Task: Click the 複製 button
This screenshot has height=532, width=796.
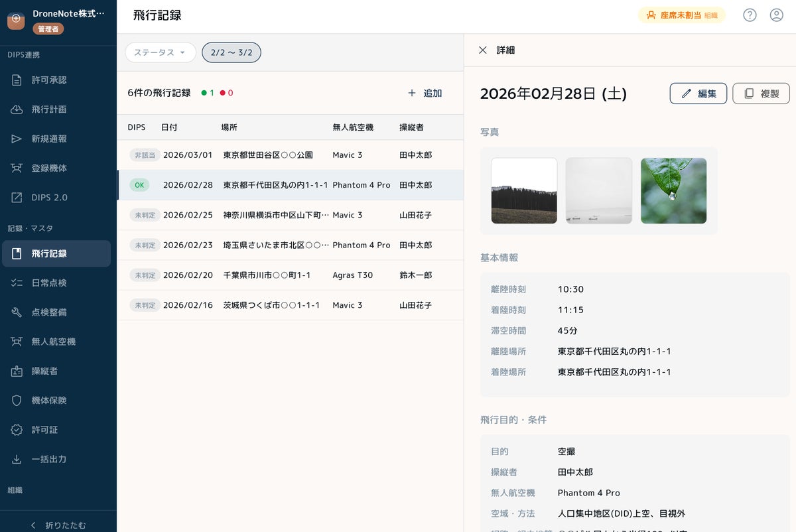Action: 761,94
